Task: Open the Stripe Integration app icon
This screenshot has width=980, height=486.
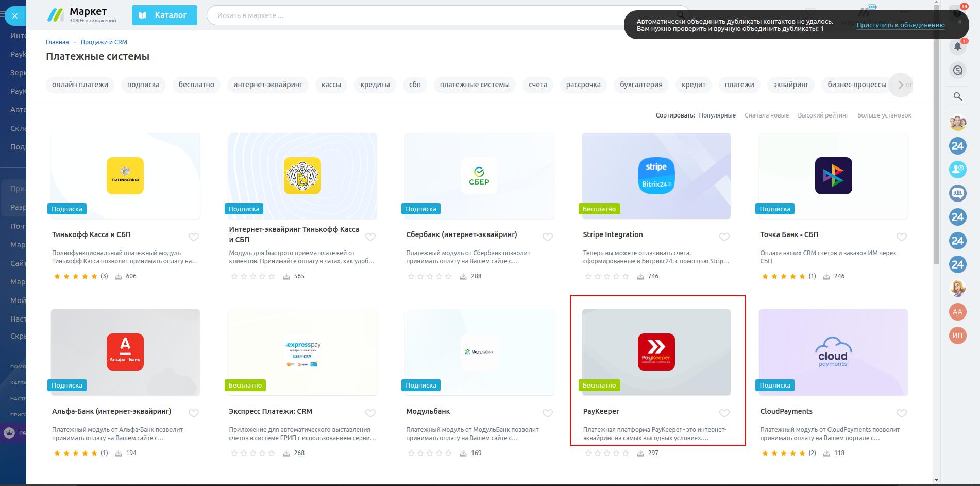Action: pyautogui.click(x=656, y=176)
